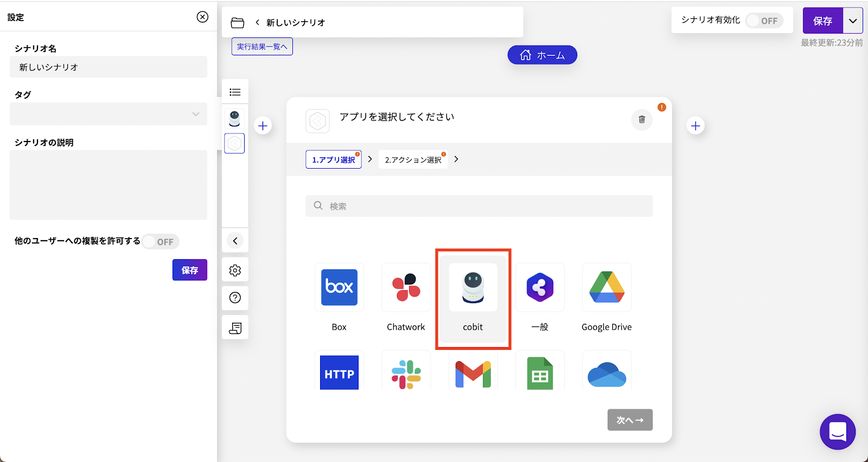Switch to 1.アプリ選択 tab

coord(334,159)
